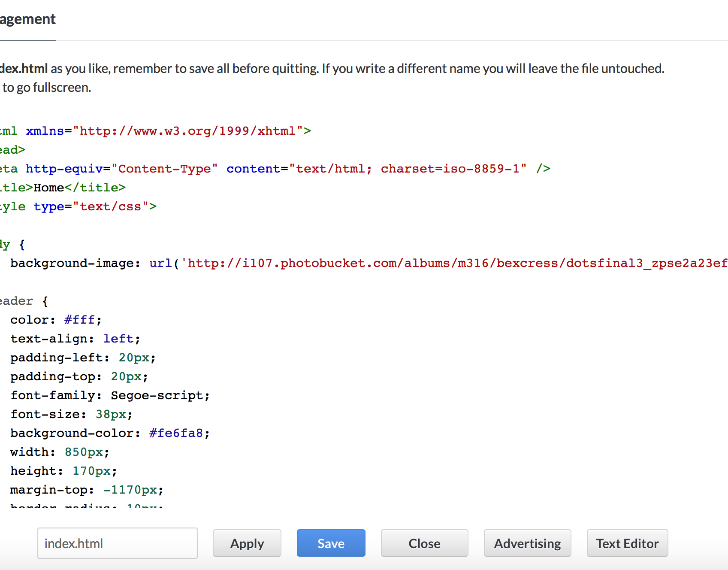Click the Apply button

pyautogui.click(x=247, y=543)
